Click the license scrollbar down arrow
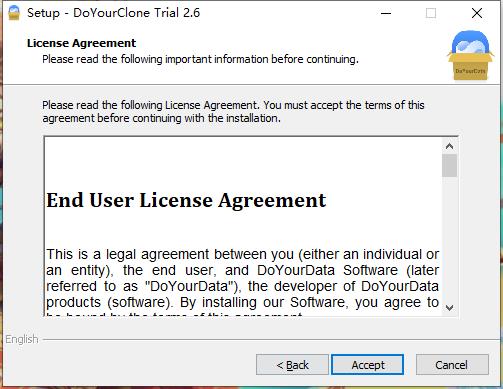503x389 pixels. coord(449,307)
